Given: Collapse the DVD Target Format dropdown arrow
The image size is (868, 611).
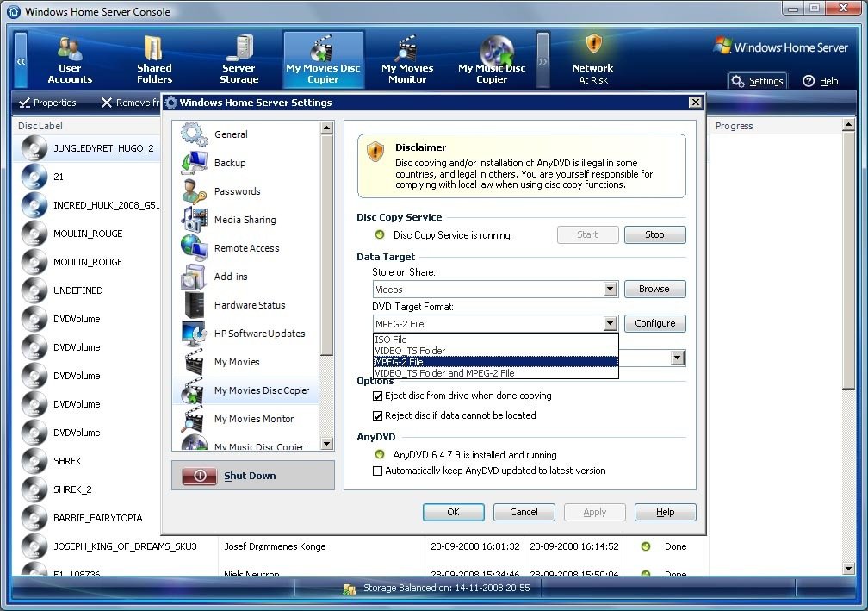Looking at the screenshot, I should 610,323.
